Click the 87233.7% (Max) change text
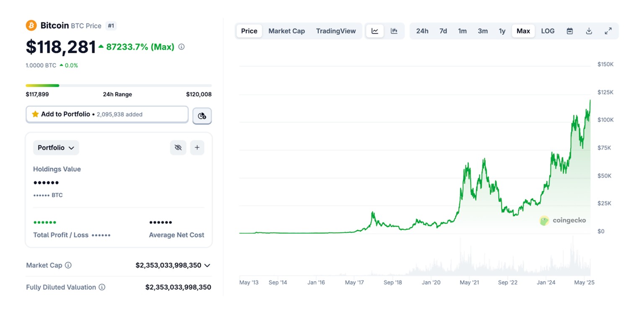644x310 pixels. click(140, 47)
